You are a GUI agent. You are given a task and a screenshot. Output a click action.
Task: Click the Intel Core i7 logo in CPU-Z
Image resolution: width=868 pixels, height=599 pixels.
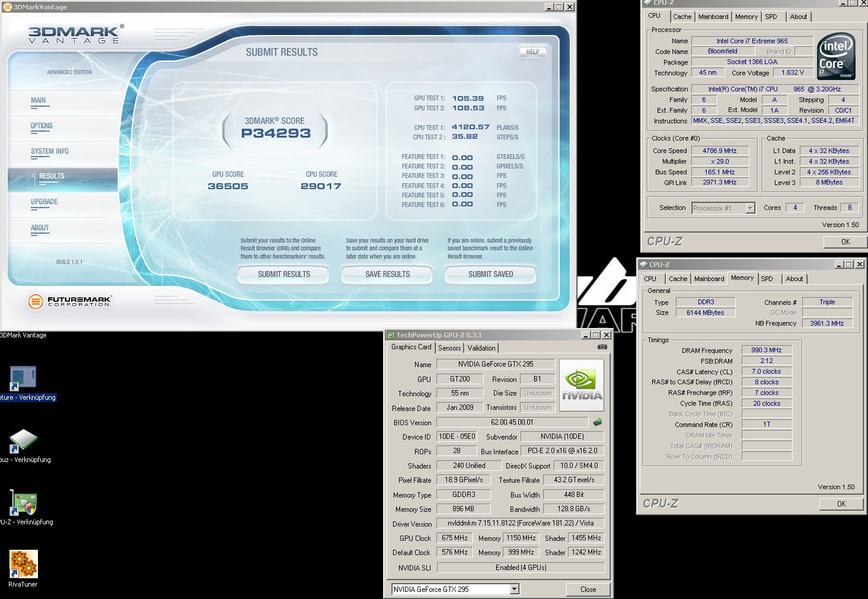click(836, 56)
